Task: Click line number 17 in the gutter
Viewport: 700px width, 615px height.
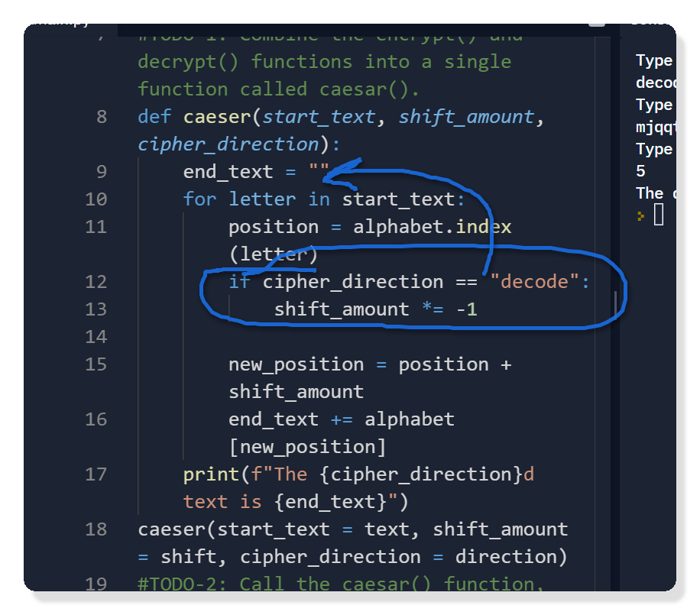Action: pyautogui.click(x=96, y=474)
